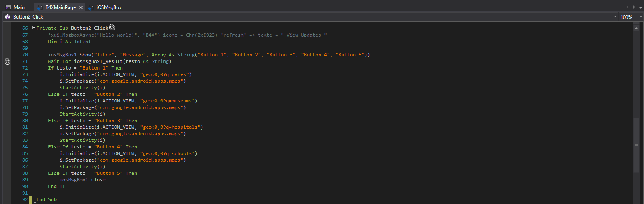Click the vertical scrollbar thumb
This screenshot has width=644, height=204.
[x=636, y=144]
